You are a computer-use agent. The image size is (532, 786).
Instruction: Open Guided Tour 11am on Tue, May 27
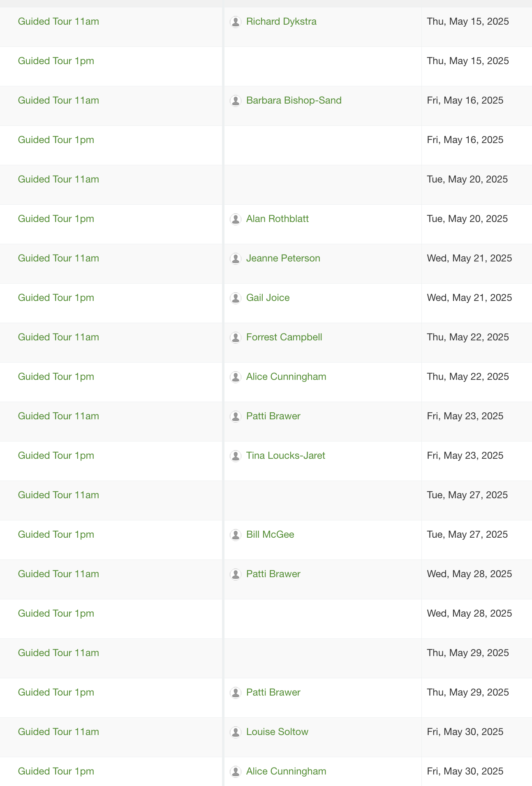click(x=58, y=495)
